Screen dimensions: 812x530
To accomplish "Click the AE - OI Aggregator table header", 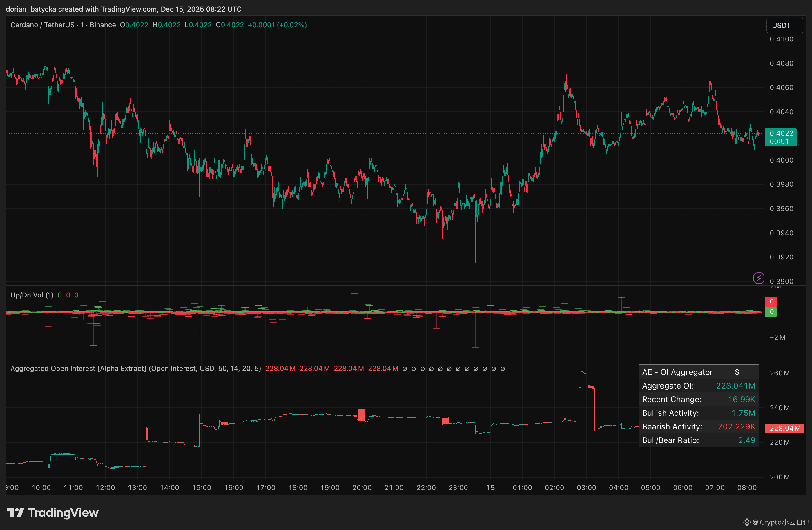I will [677, 372].
